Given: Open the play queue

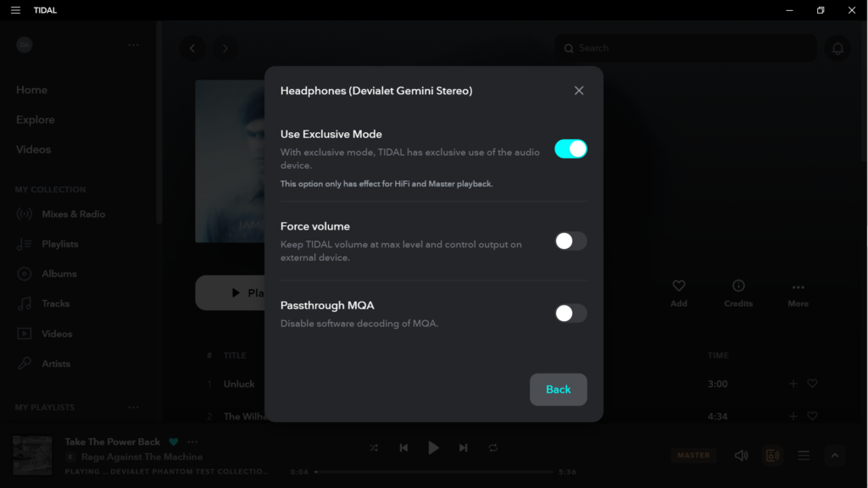Looking at the screenshot, I should pyautogui.click(x=804, y=455).
